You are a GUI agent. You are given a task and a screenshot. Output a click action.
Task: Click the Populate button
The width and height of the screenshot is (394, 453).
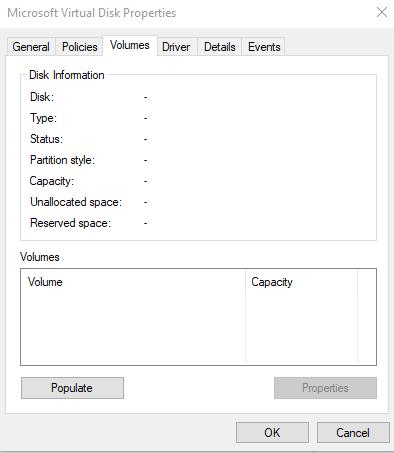coord(72,388)
